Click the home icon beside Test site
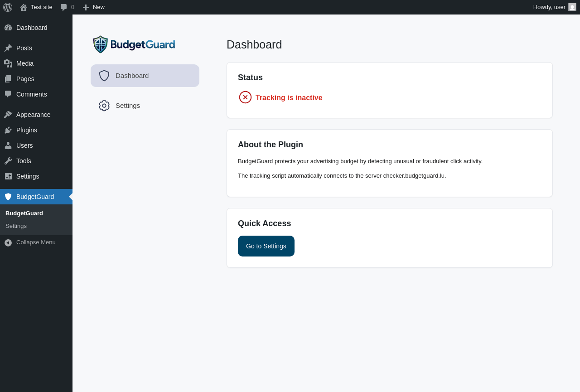The width and height of the screenshot is (580, 392). (x=24, y=7)
